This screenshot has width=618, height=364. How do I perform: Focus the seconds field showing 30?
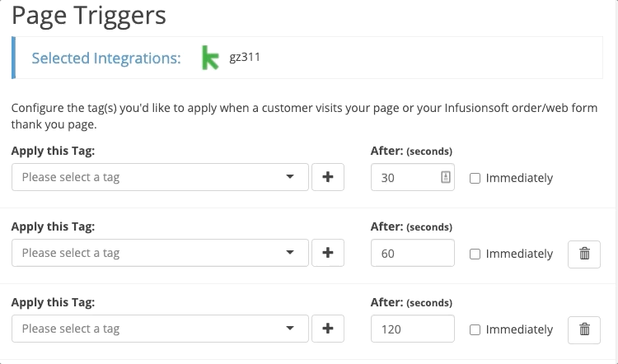point(413,177)
